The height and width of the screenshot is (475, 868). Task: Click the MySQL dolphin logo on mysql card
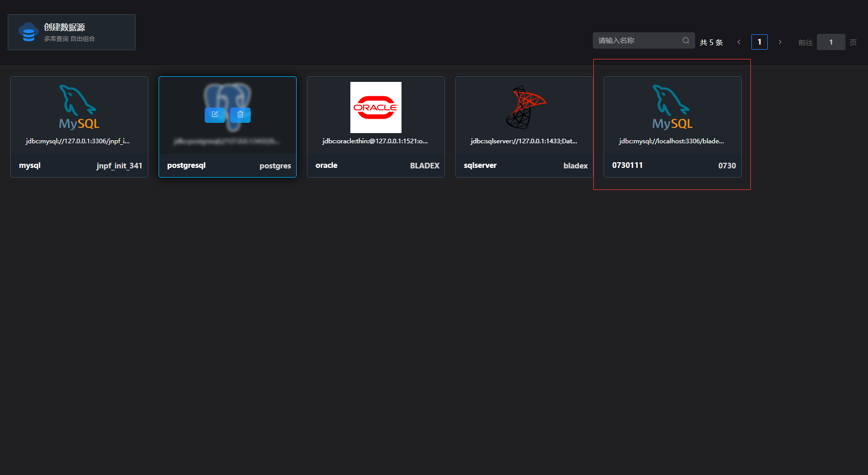(x=79, y=107)
